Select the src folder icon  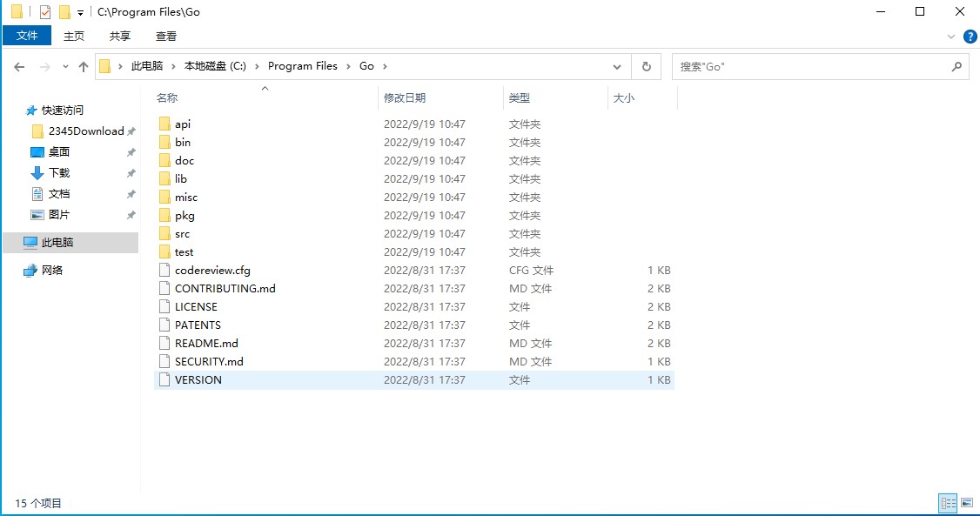[x=164, y=234]
